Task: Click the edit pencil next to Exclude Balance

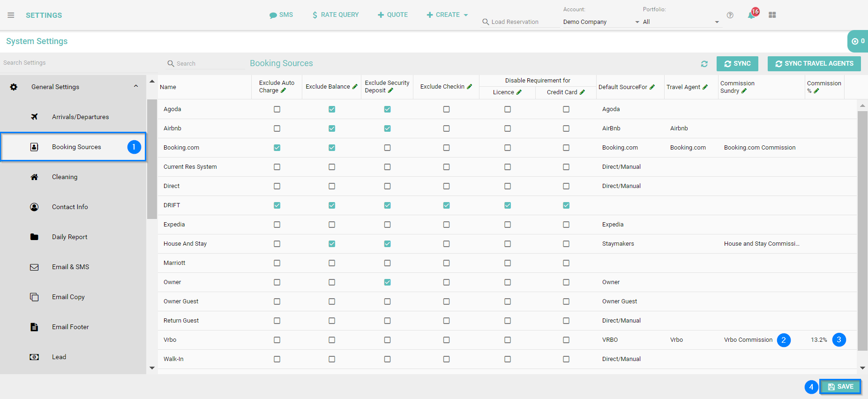Action: (355, 87)
